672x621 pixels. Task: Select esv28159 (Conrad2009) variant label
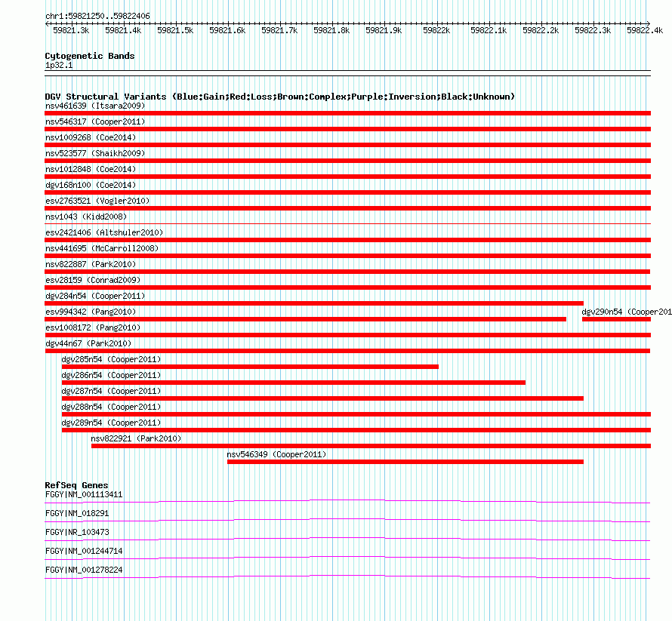[93, 280]
